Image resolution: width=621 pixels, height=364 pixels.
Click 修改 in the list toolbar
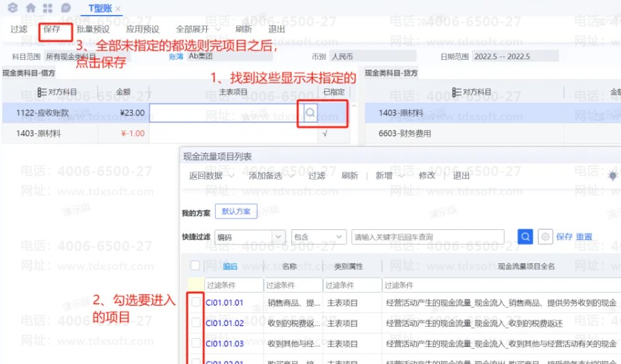427,176
